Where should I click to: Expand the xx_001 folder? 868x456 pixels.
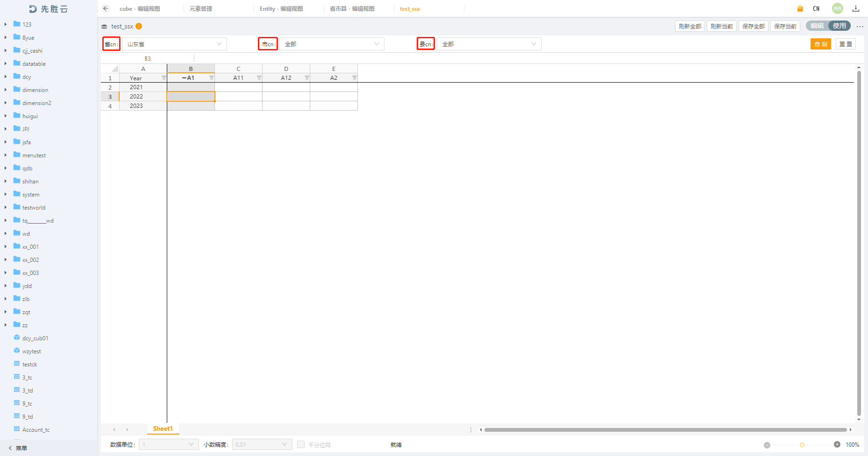coord(5,246)
